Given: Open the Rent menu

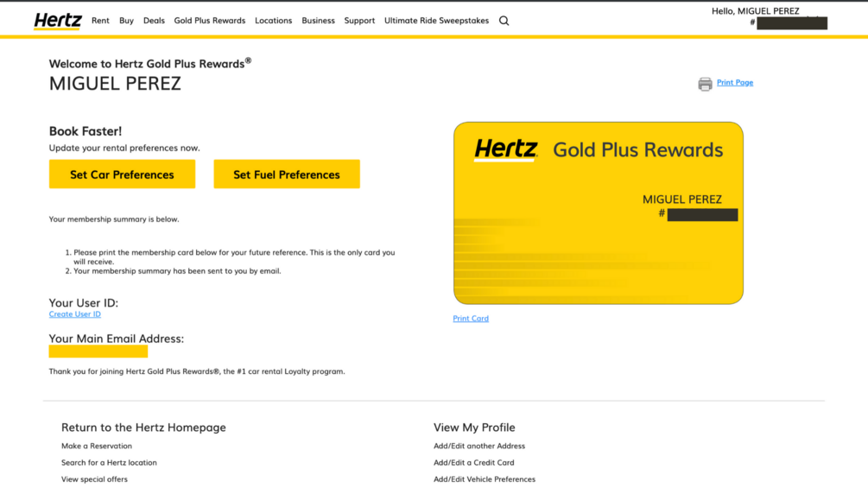Looking at the screenshot, I should (x=100, y=21).
